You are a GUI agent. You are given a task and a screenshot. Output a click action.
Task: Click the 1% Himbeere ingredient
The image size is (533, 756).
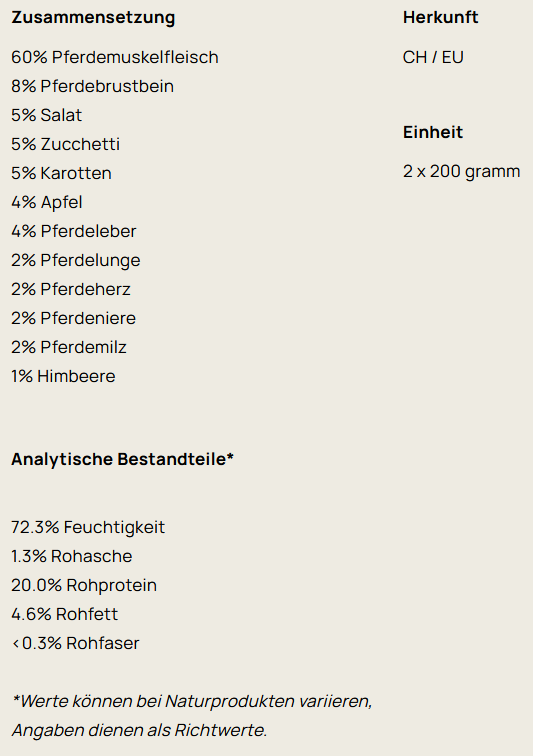[x=63, y=376]
